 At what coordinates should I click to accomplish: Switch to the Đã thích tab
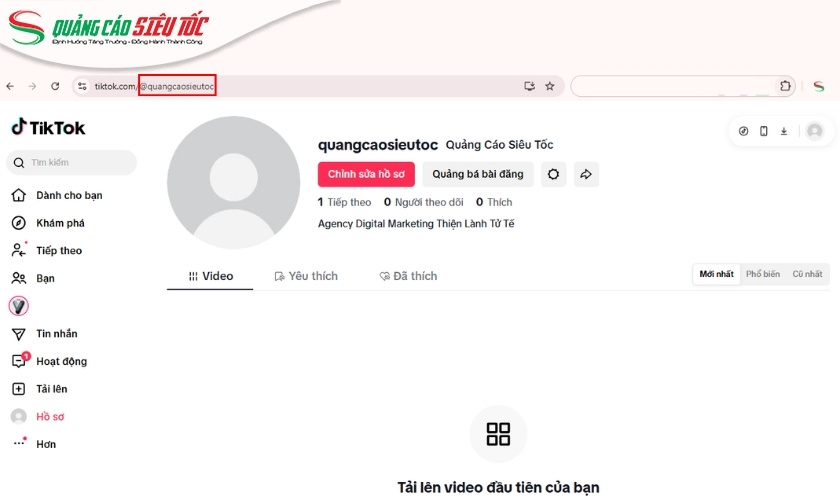[409, 276]
